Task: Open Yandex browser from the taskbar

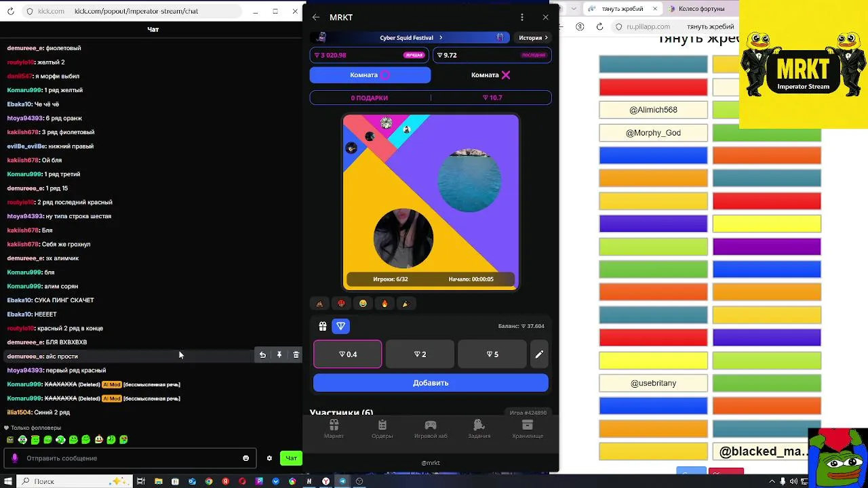Action: point(325,481)
